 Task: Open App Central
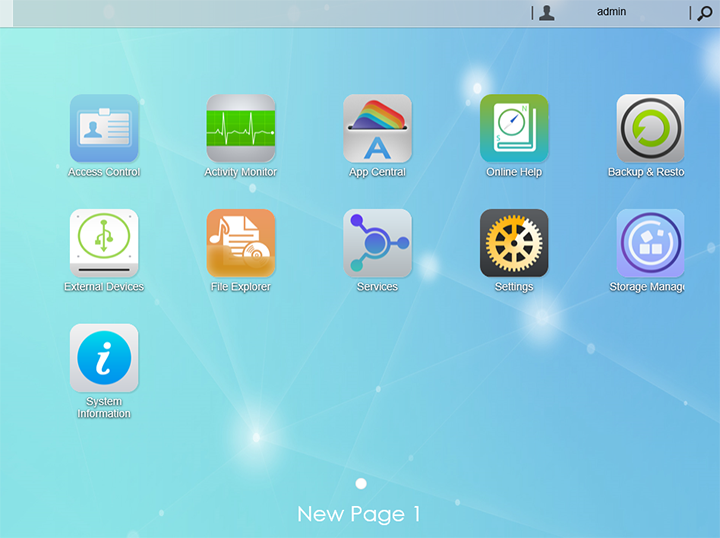click(x=377, y=128)
